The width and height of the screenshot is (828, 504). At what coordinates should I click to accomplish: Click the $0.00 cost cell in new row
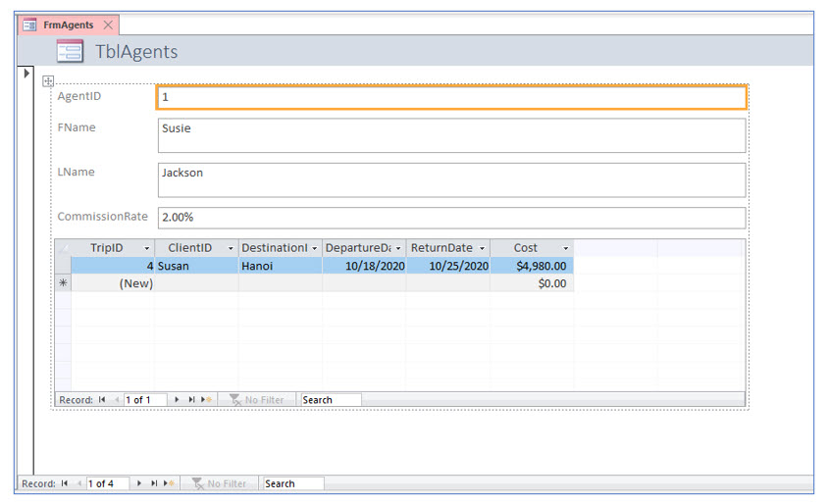coord(532,282)
